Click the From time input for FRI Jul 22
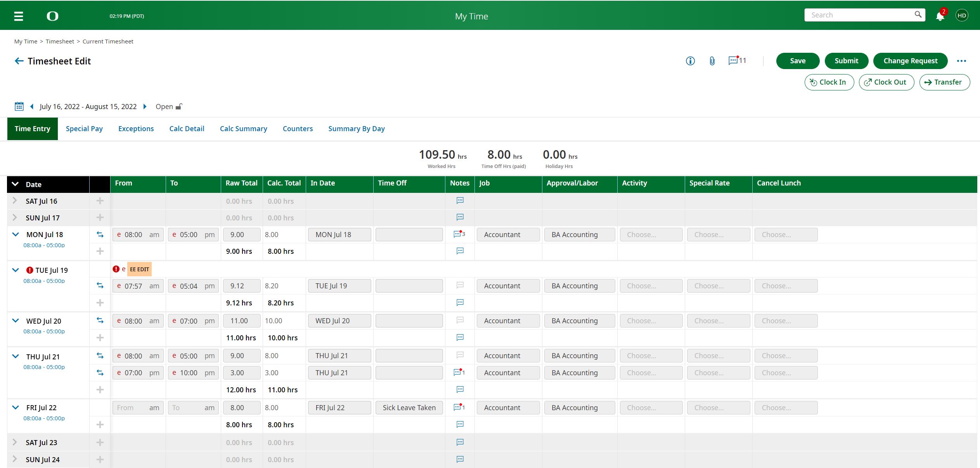The width and height of the screenshot is (980, 468). 129,407
